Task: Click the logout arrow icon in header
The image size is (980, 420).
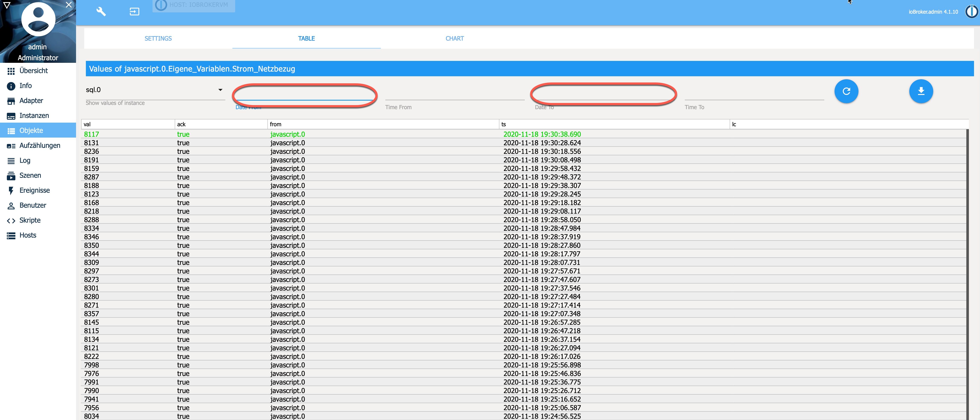Action: pyautogui.click(x=134, y=12)
